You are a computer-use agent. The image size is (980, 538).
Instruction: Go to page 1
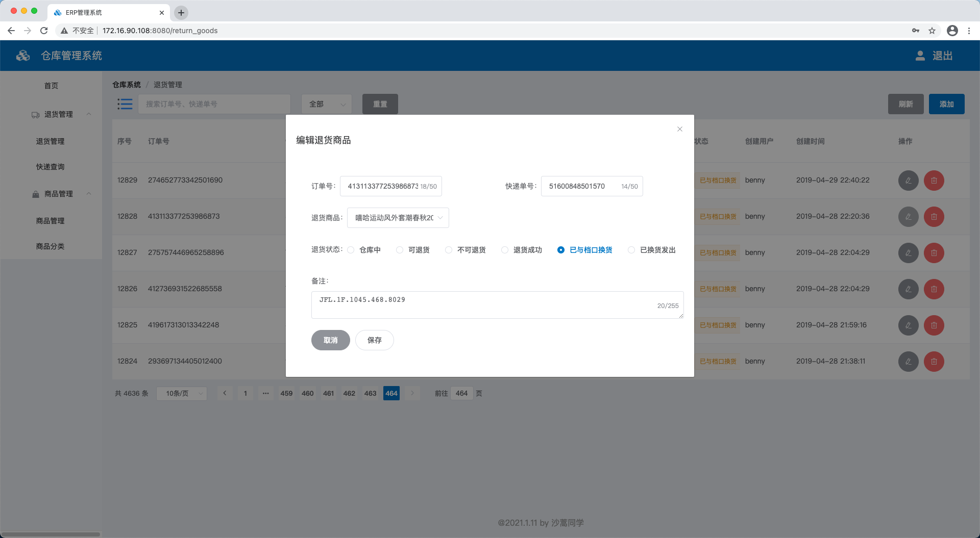point(246,393)
